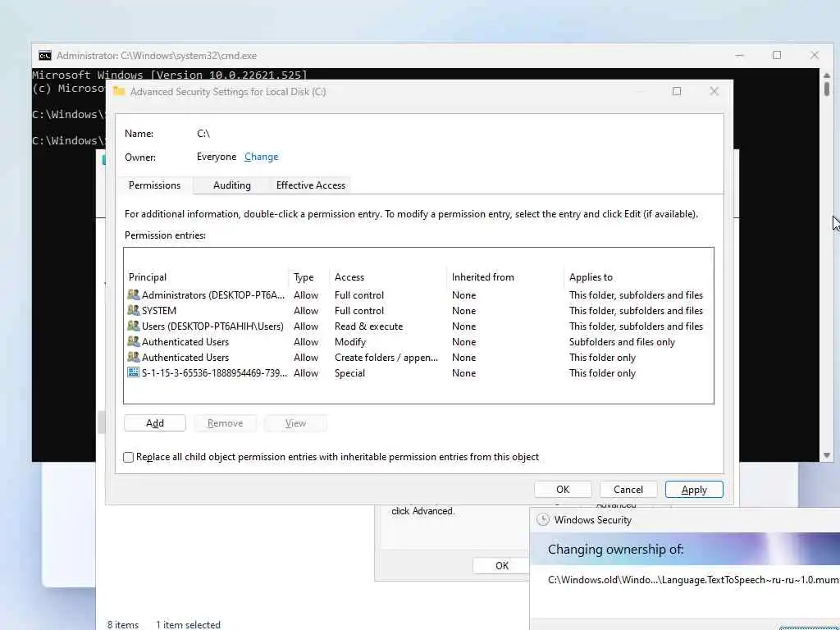Close the cmd.exe window
Screen dimensions: 840x630
815,55
